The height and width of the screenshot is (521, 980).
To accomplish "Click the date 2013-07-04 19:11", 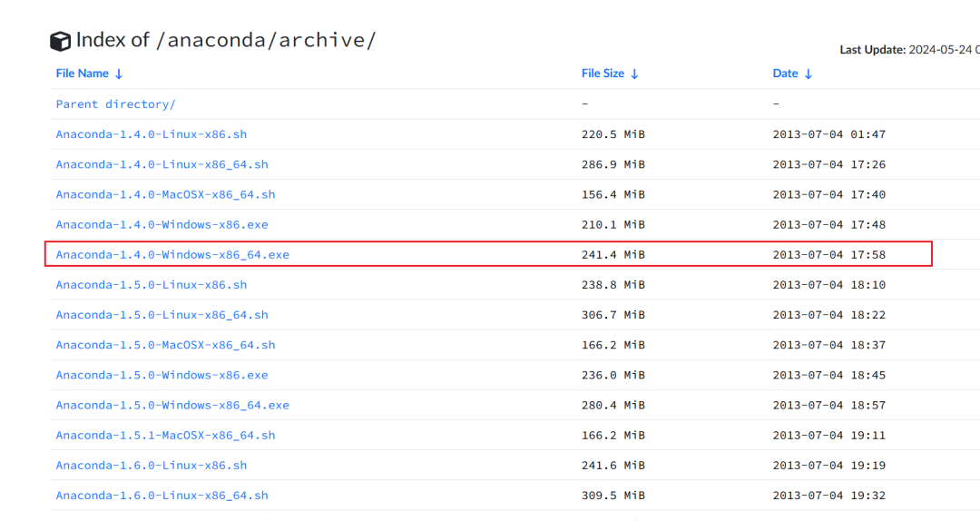I will [x=829, y=435].
